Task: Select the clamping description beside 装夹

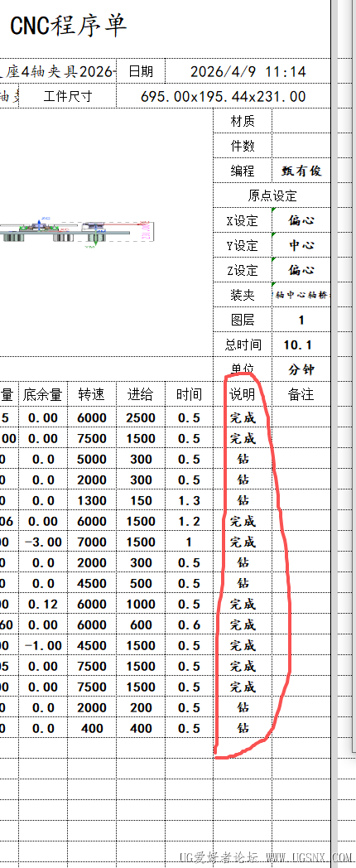Action: (301, 296)
